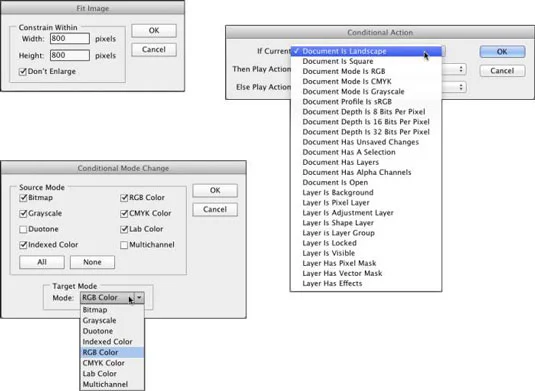
Task: Choose Document Is Open condition
Action: click(366, 183)
